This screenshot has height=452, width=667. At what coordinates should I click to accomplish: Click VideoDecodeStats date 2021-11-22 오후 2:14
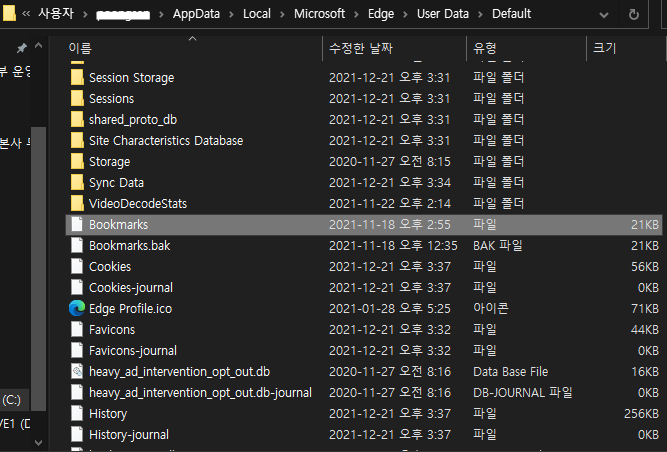click(x=390, y=204)
